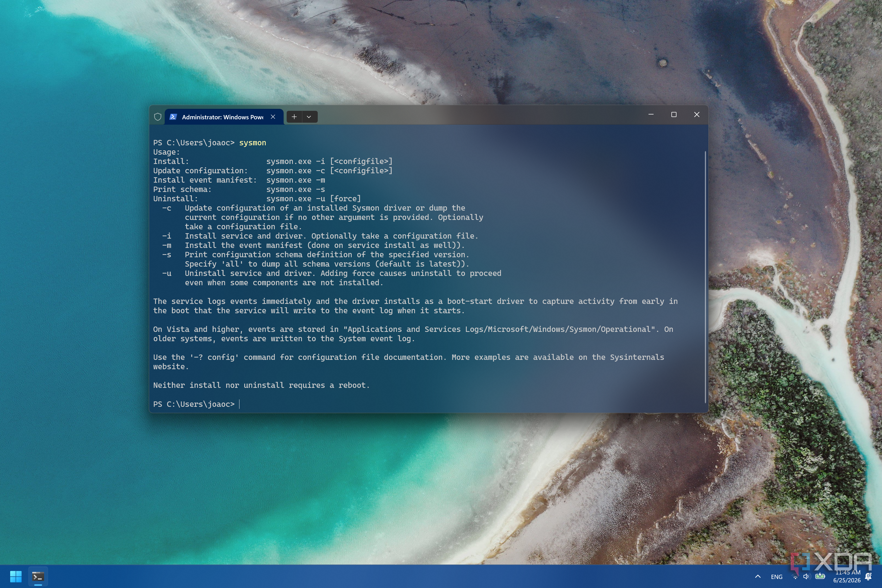Click the Wi-Fi network tray icon
This screenshot has width=882, height=588.
[x=795, y=577]
